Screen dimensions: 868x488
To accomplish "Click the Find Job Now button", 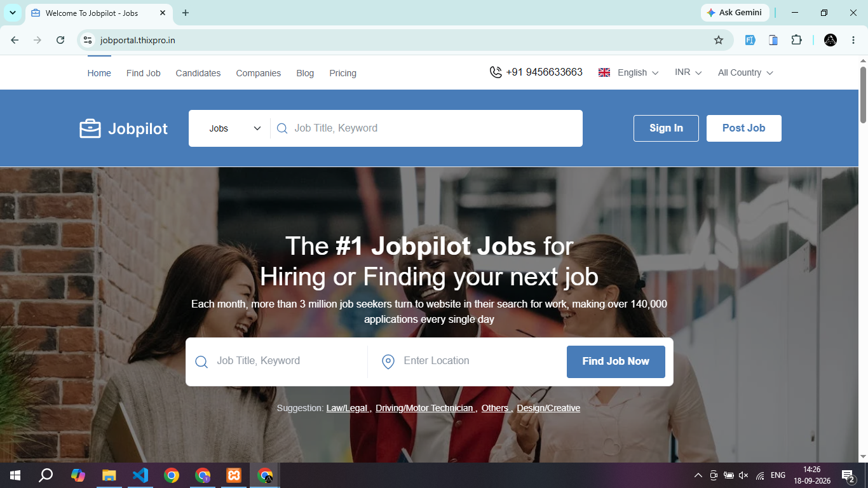I will (616, 362).
